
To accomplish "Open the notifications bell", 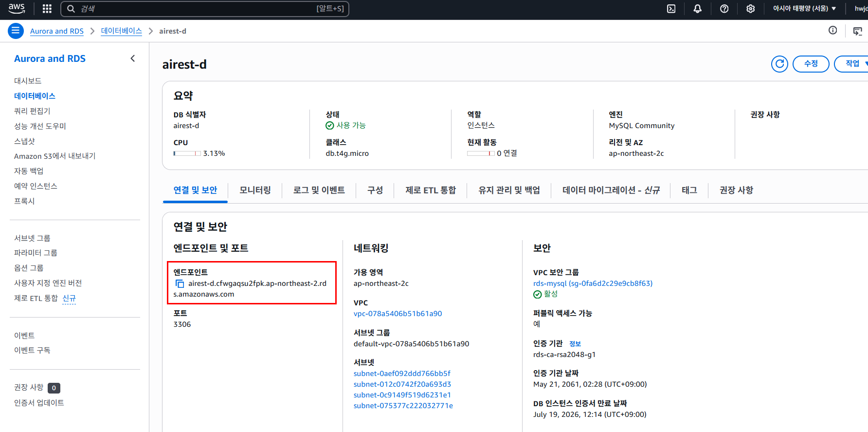I will click(x=697, y=8).
